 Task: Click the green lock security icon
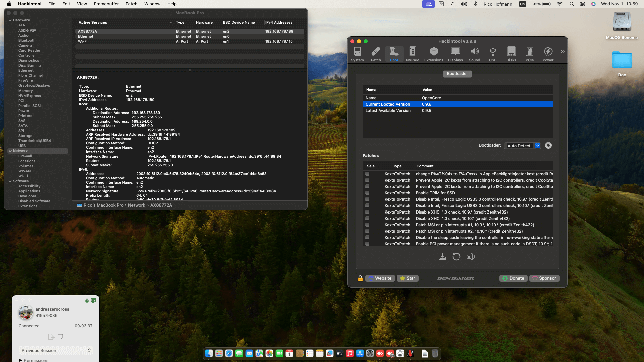(87, 300)
